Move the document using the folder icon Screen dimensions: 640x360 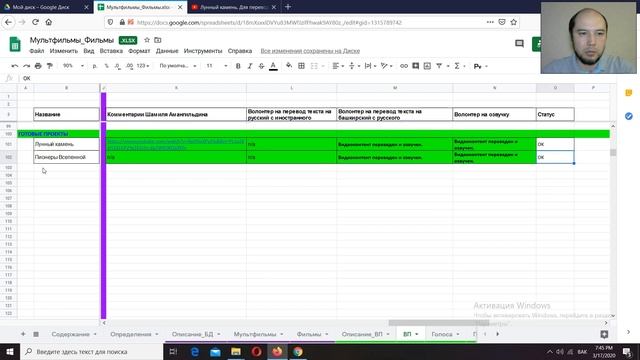pos(158,40)
